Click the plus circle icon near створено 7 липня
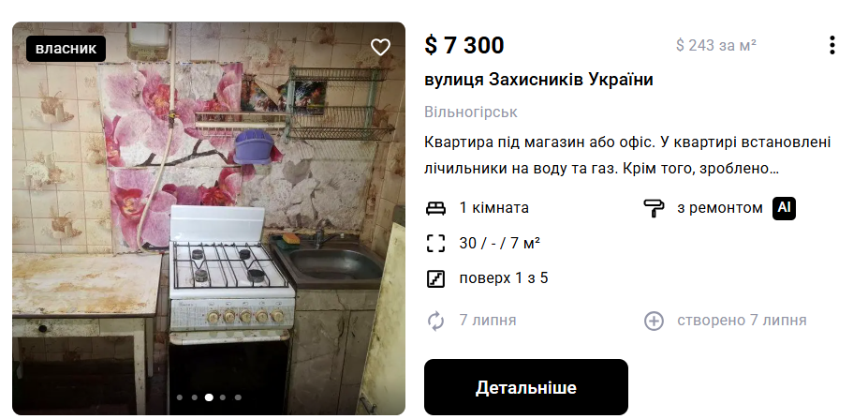The height and width of the screenshot is (419, 868). tap(654, 321)
